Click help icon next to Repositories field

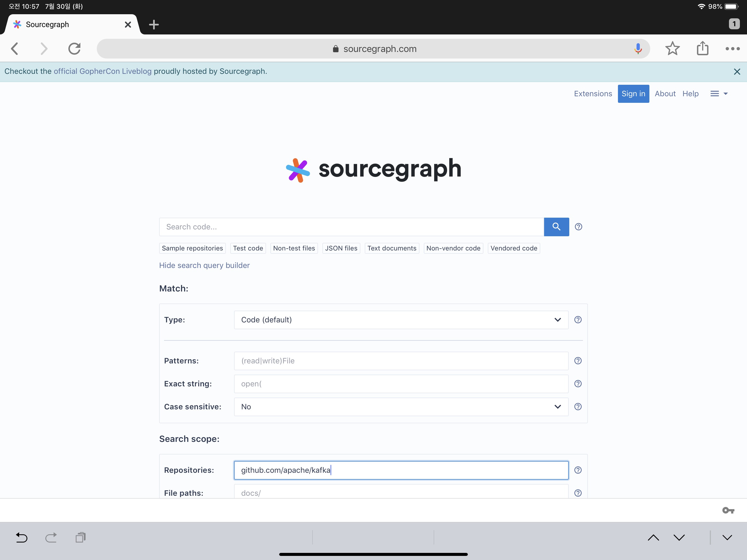(578, 470)
